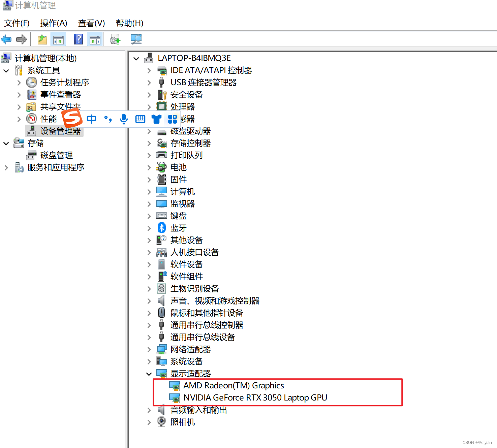The height and width of the screenshot is (448, 497).
Task: Select the 系统设备 category
Action: 187,361
